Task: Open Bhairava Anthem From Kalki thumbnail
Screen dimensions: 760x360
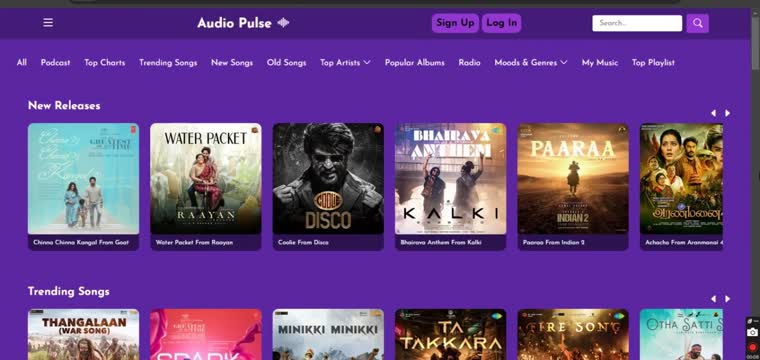Action: (451, 178)
